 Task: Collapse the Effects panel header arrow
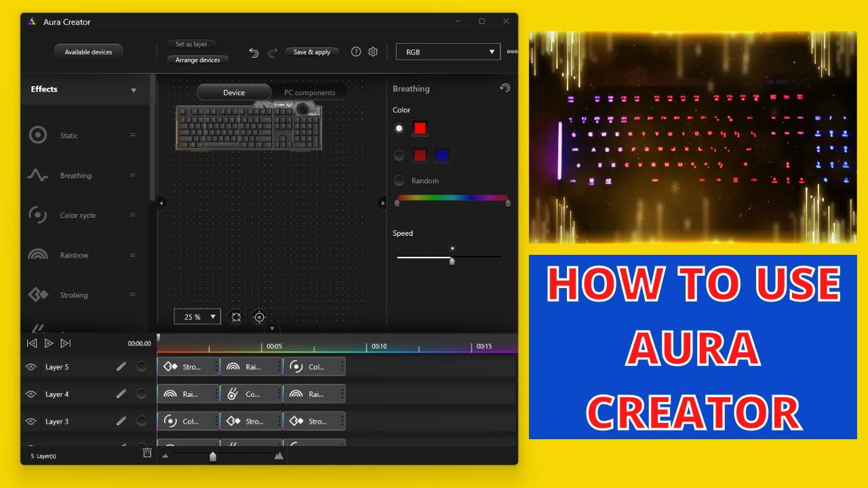134,90
